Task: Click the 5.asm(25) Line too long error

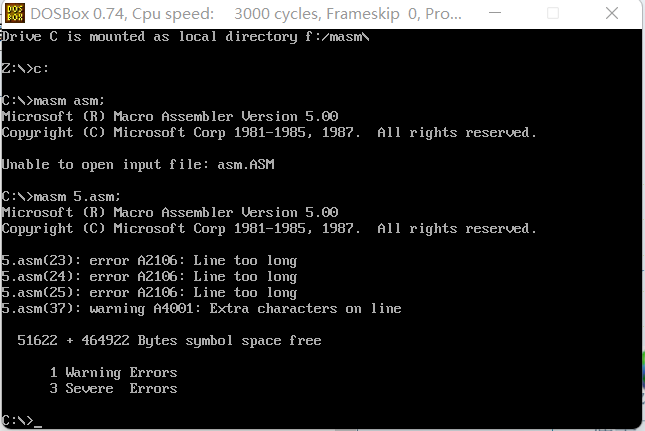Action: coord(149,293)
